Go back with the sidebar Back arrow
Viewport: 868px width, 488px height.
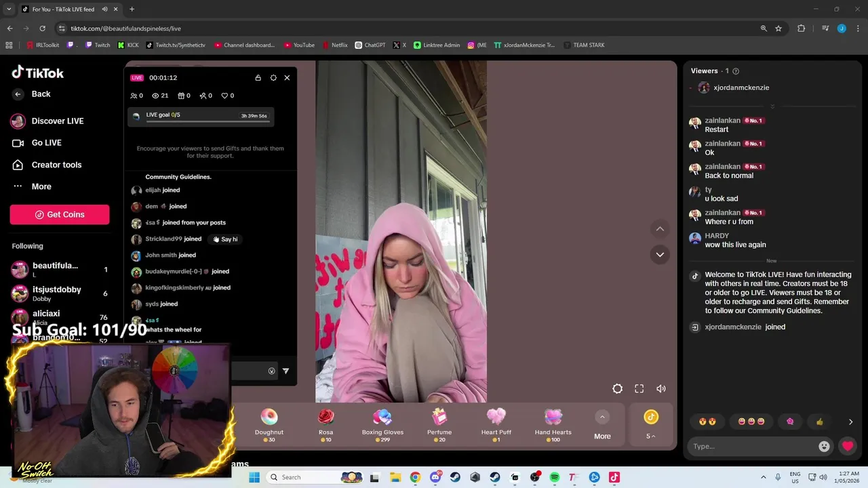coord(18,94)
